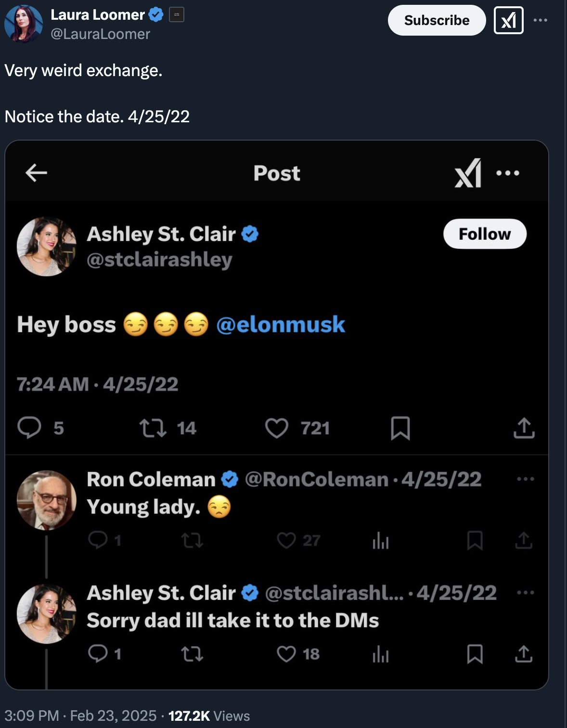567x728 pixels.
Task: Share the "Hey boss" post
Action: click(x=524, y=428)
